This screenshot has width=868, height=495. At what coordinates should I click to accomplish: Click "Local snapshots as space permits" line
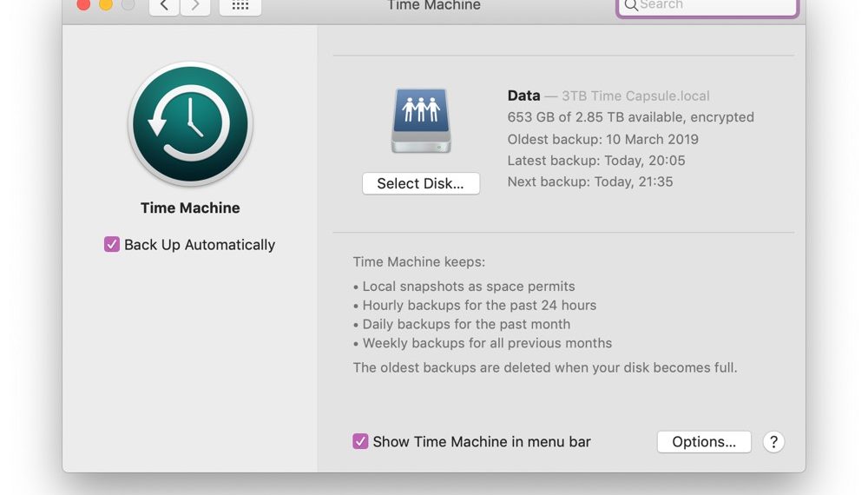pyautogui.click(x=469, y=287)
